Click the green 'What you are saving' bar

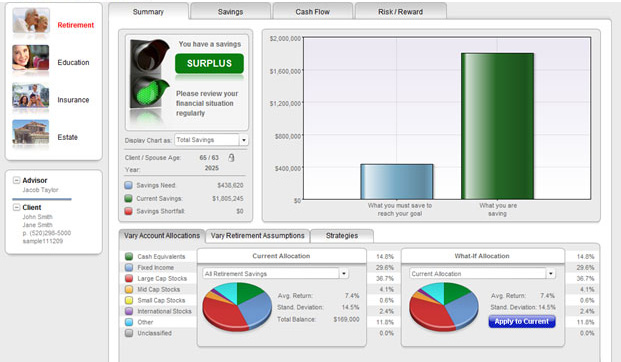pyautogui.click(x=497, y=126)
